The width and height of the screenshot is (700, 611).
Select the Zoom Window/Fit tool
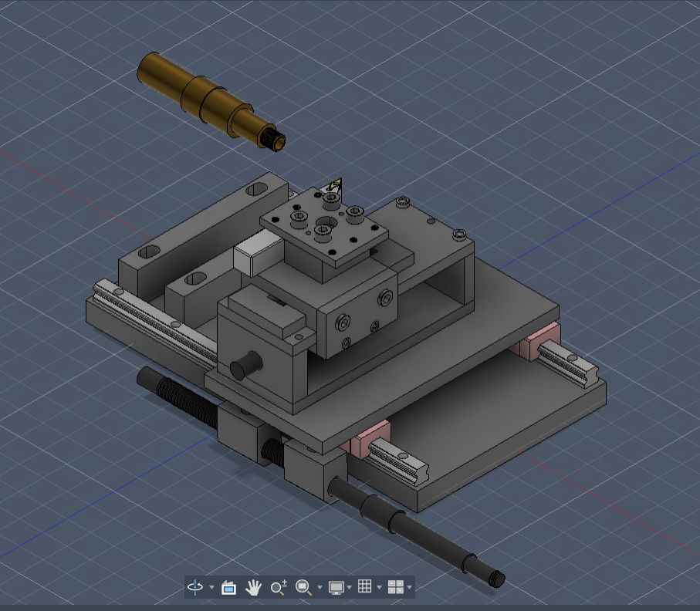coord(303,587)
